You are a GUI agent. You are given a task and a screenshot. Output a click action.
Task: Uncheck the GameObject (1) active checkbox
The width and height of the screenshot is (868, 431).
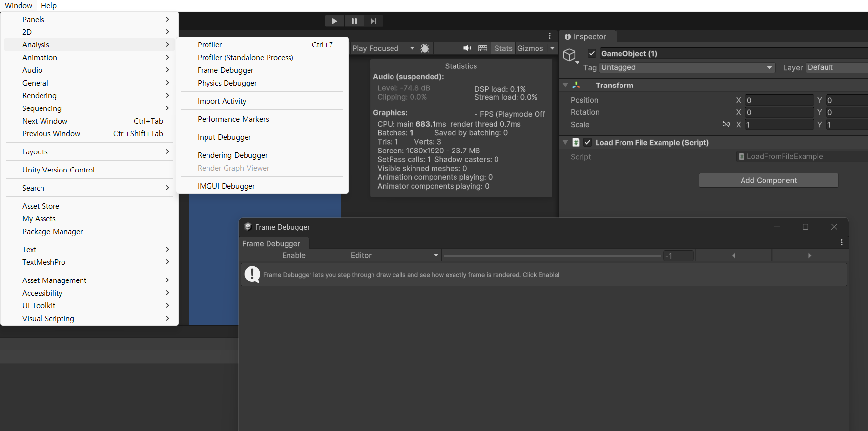[592, 53]
